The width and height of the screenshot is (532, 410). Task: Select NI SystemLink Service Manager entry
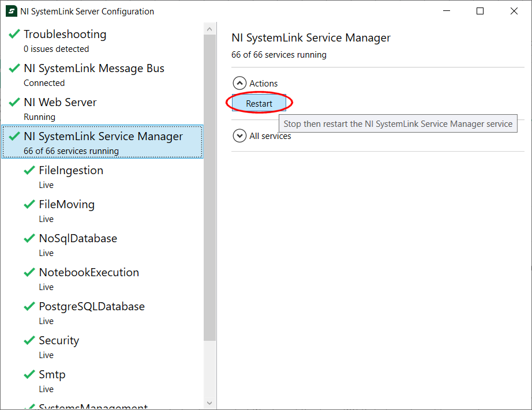[x=103, y=142]
